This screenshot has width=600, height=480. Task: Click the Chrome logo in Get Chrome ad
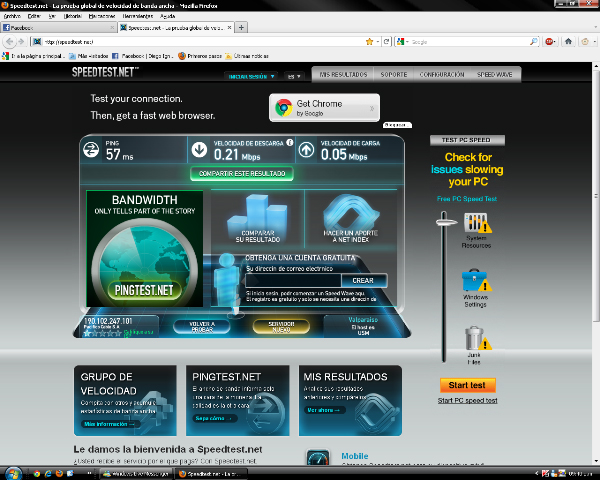(x=284, y=108)
